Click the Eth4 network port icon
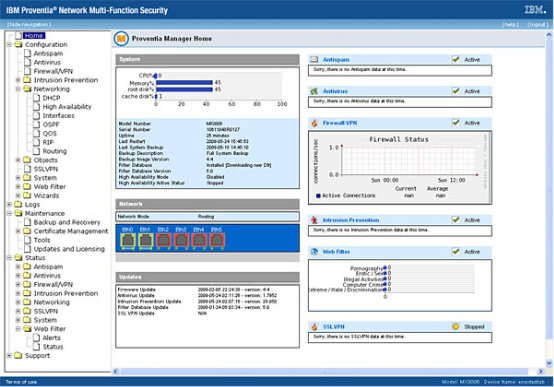The height and width of the screenshot is (387, 554). pos(199,240)
